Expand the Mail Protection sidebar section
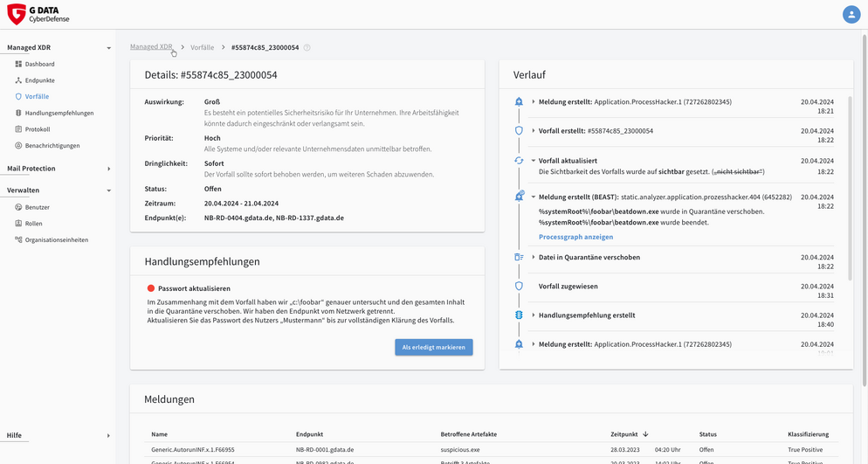 point(108,169)
